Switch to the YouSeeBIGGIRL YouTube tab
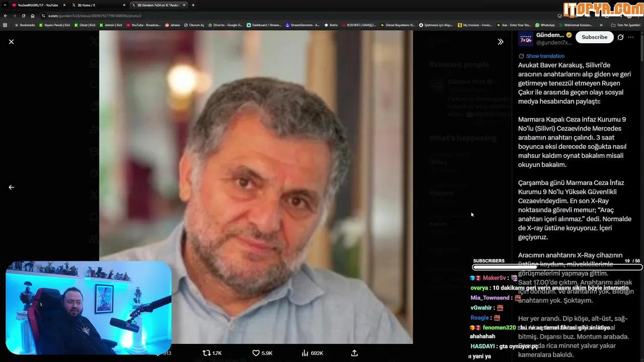The image size is (644, 362). tap(38, 5)
